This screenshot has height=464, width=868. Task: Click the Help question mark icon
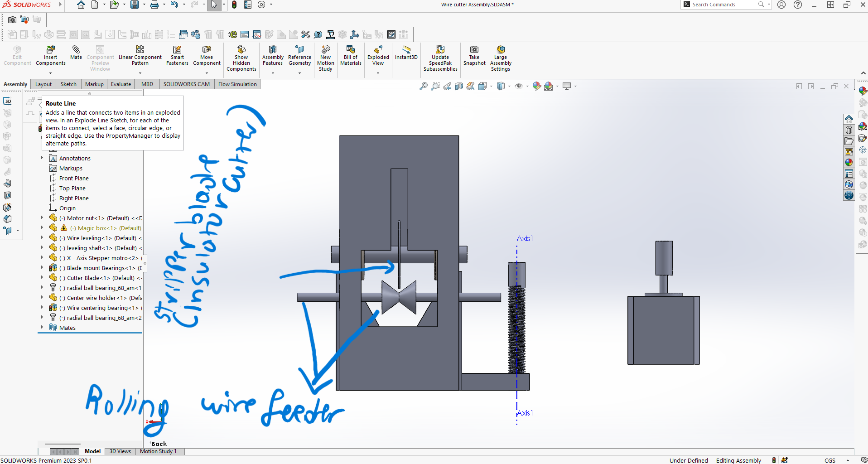click(x=798, y=5)
